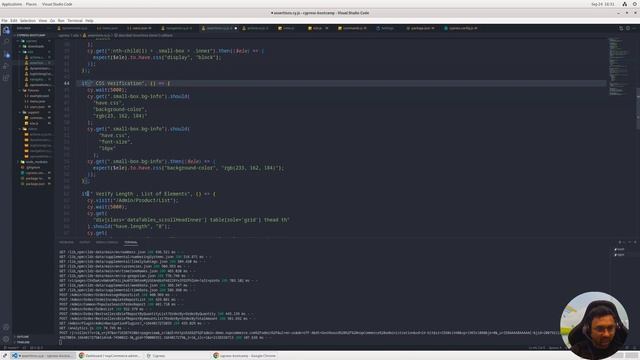
Task: Switch to cypress-bootcamp Google Chrome taskbar window
Action: coord(245,356)
